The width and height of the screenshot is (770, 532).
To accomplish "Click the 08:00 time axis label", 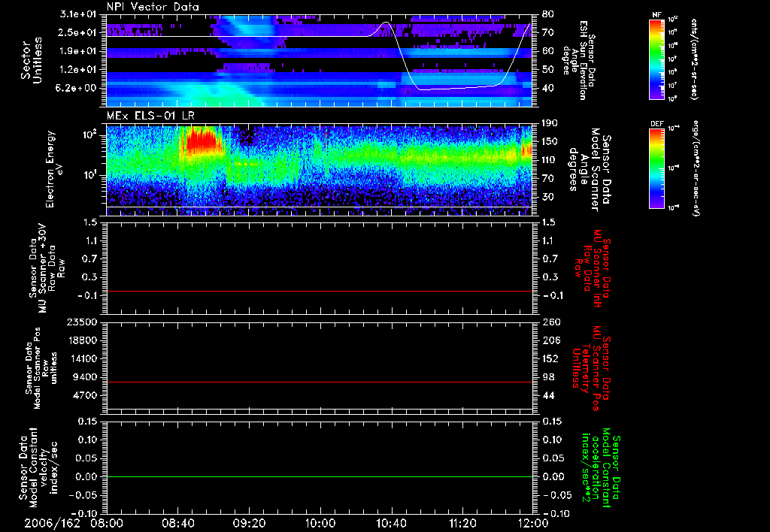I will click(x=106, y=522).
